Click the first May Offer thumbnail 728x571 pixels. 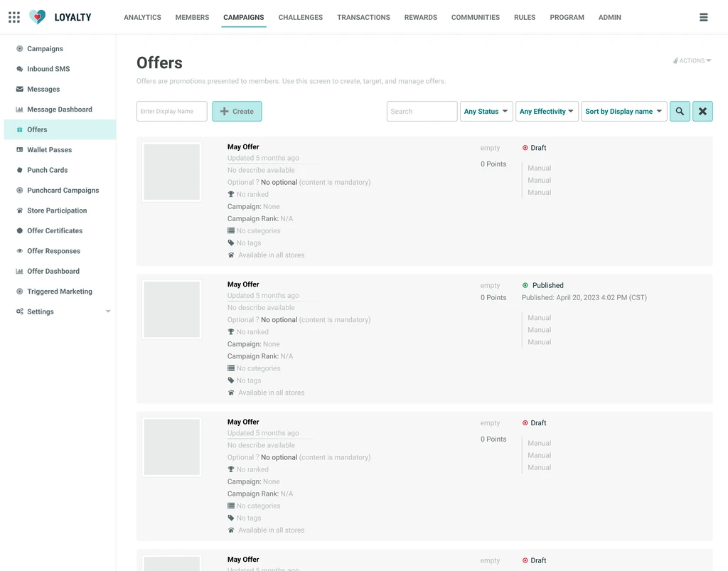coord(172,172)
